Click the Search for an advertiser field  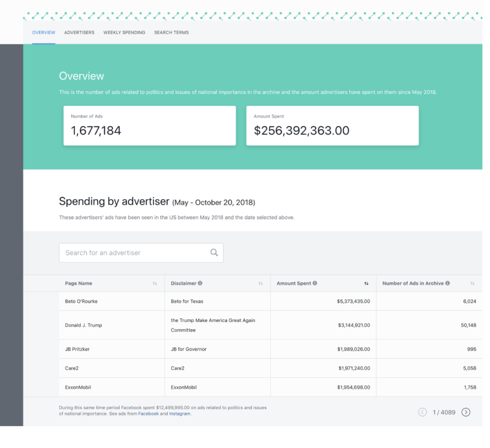pos(141,253)
